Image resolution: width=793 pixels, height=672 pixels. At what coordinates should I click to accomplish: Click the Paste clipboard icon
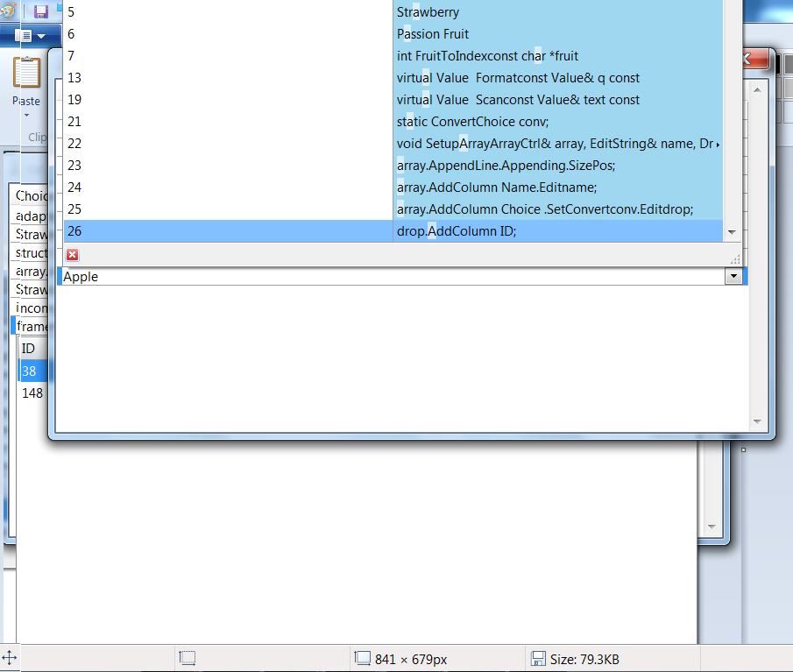point(26,74)
